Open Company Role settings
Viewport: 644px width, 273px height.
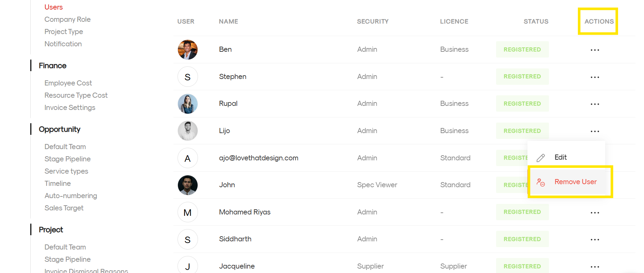tap(67, 19)
